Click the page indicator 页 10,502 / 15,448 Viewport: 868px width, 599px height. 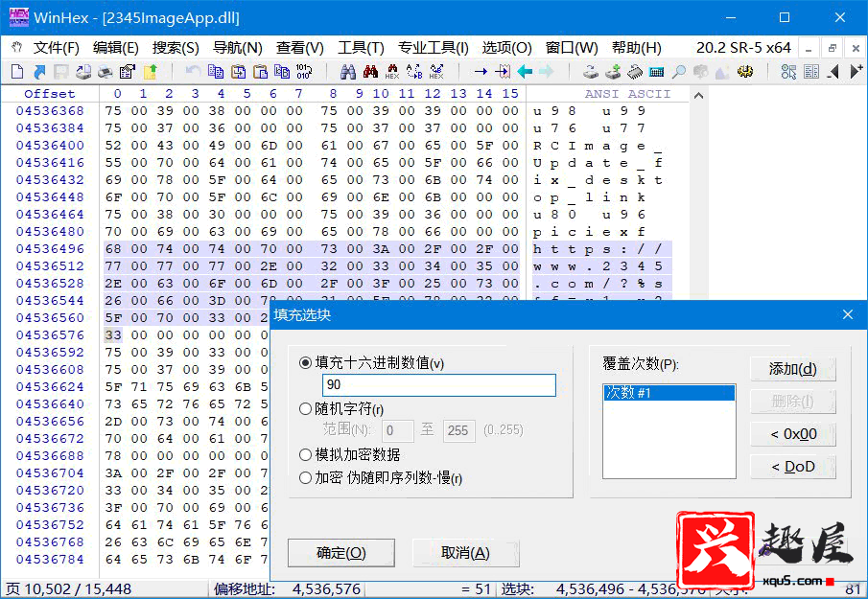click(69, 589)
